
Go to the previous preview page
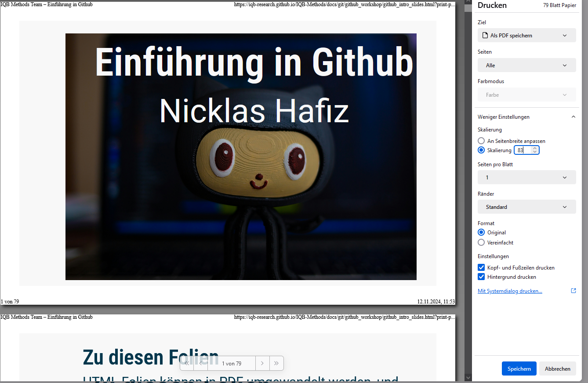tap(201, 363)
